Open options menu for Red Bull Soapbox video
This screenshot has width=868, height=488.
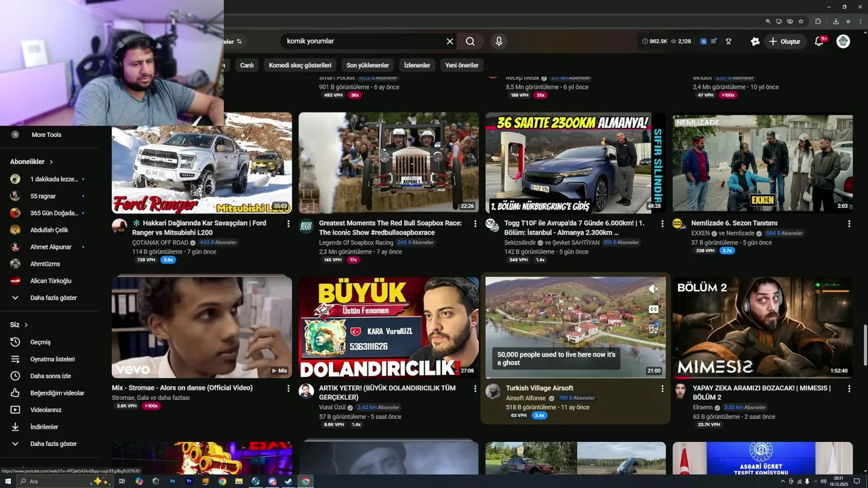pos(475,224)
